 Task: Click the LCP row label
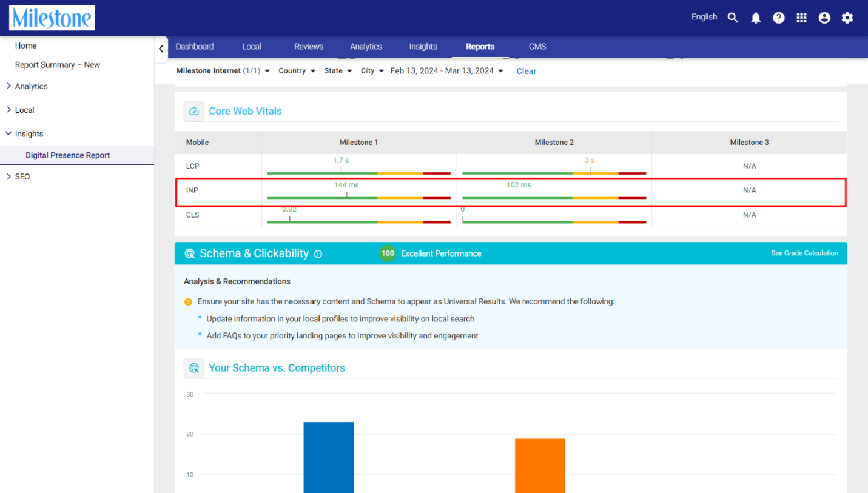click(192, 166)
